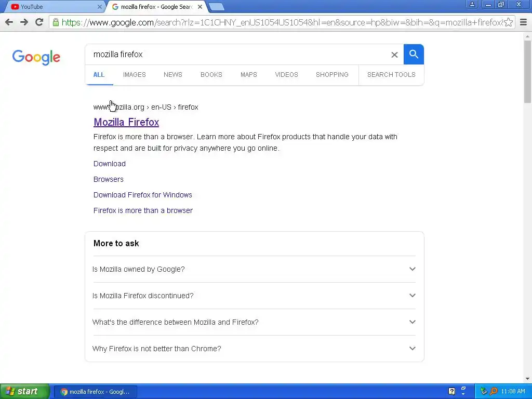Open the Mozilla Firefox result link
532x399 pixels.
[126, 122]
